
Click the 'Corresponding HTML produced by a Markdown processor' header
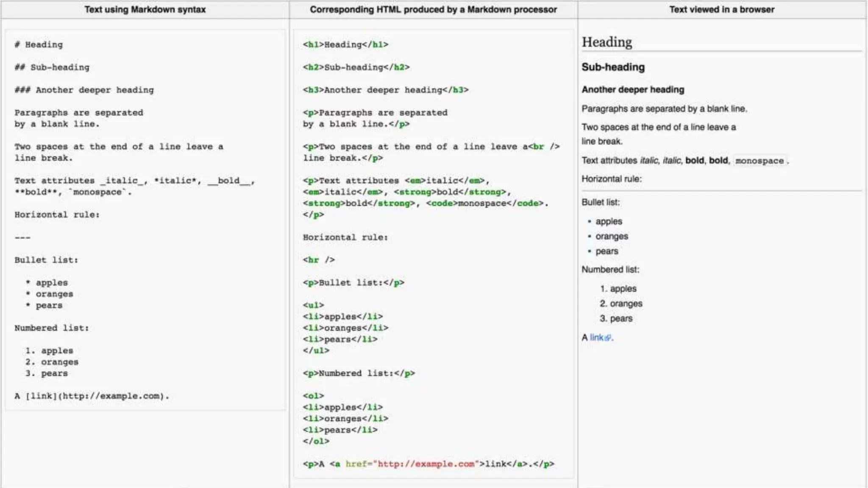point(433,9)
